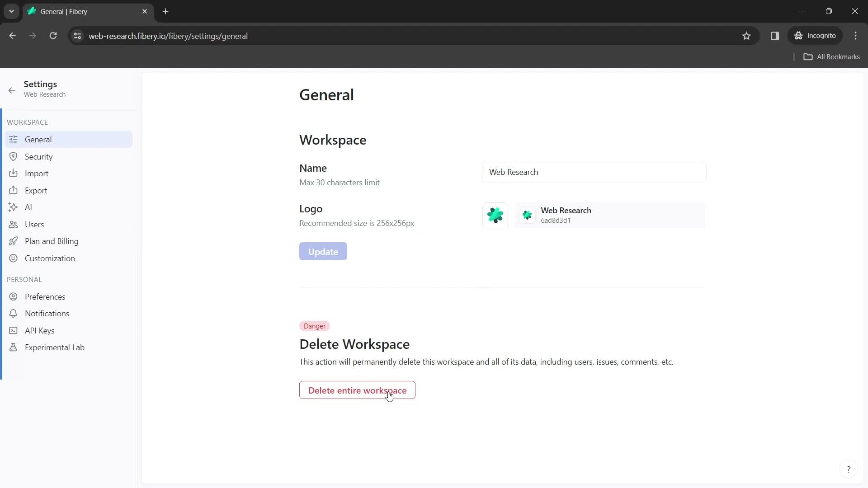Viewport: 868px width, 488px height.
Task: Click the API Keys terminal icon
Action: [x=13, y=330]
